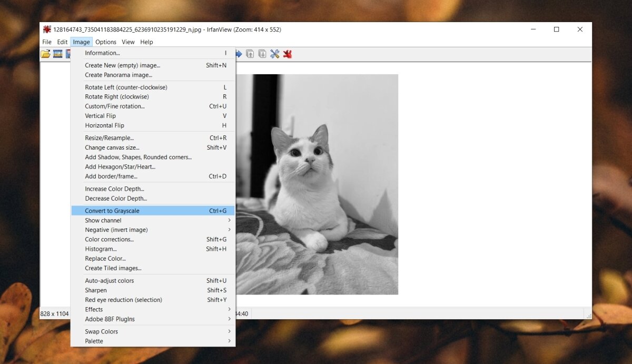Switch to the View menu

[128, 42]
